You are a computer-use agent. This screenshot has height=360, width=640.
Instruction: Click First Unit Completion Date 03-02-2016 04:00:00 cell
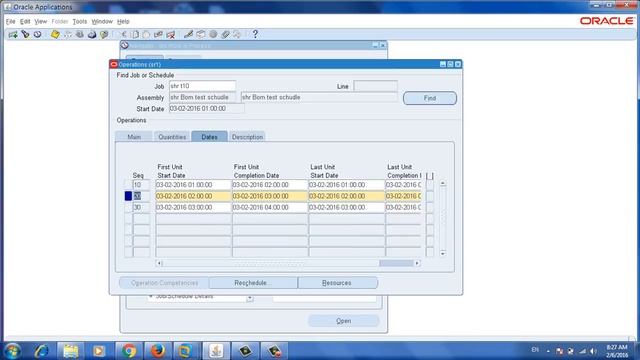[x=270, y=207]
